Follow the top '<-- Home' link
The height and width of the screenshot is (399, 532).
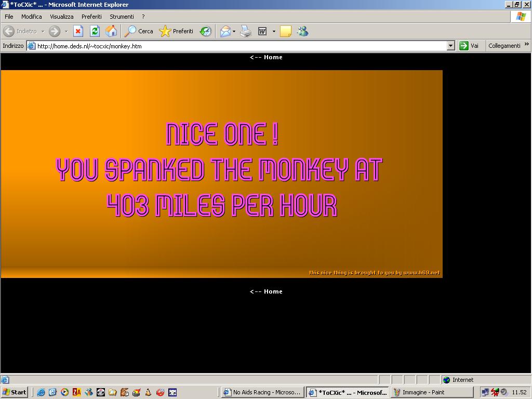coord(266,57)
